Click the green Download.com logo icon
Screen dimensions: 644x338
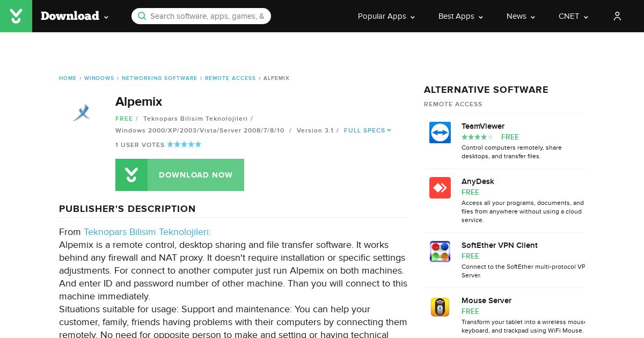click(x=16, y=16)
